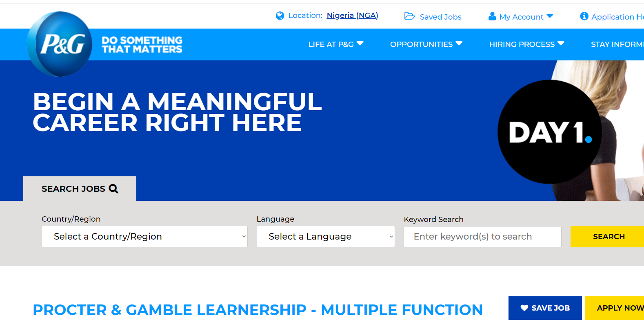The width and height of the screenshot is (644, 331).
Task: Open the Application Help link
Action: coord(617,17)
